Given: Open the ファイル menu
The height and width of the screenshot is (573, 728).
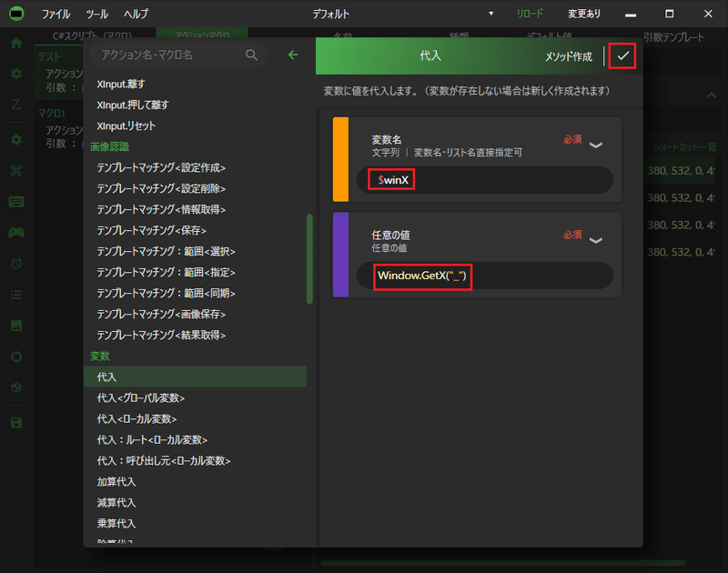Looking at the screenshot, I should click(x=56, y=14).
